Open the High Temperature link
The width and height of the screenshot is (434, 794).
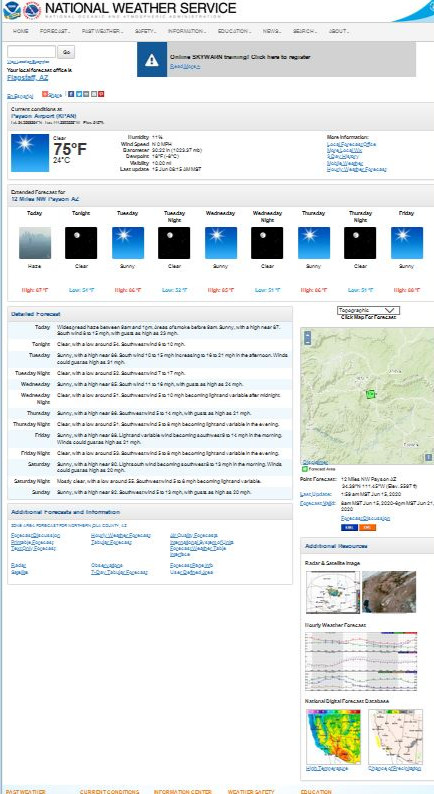(327, 769)
